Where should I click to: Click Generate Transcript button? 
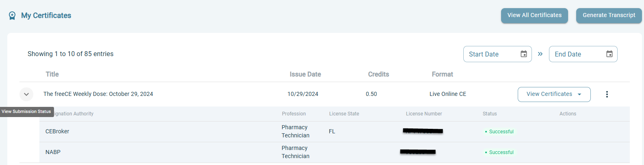(609, 15)
